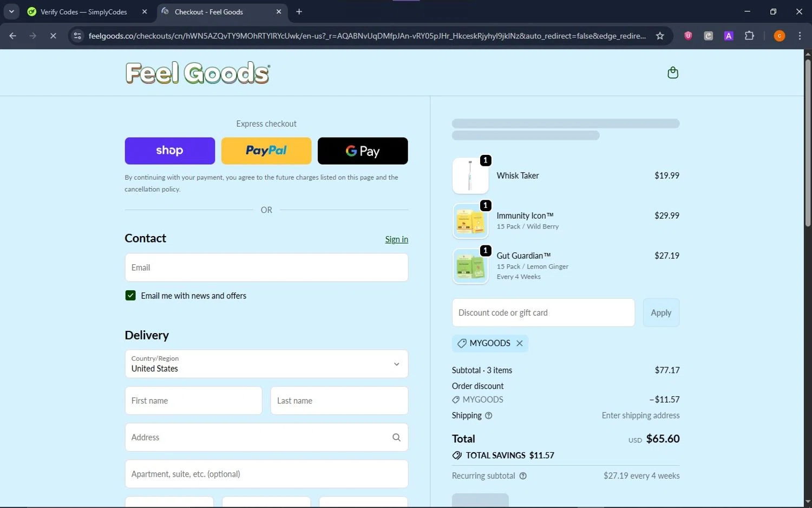Click the address search magnifier icon
The width and height of the screenshot is (812, 508).
396,437
